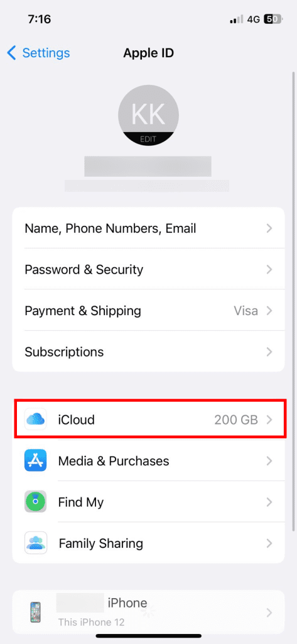Tap the cellular signal bars icon
The height and width of the screenshot is (644, 297).
pyautogui.click(x=237, y=19)
